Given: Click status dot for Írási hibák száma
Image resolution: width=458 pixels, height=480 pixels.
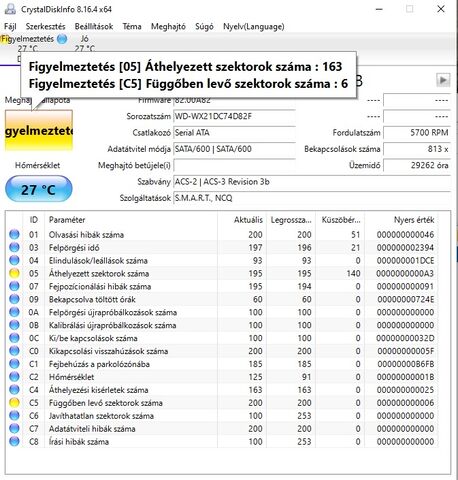Looking at the screenshot, I should (x=14, y=442).
